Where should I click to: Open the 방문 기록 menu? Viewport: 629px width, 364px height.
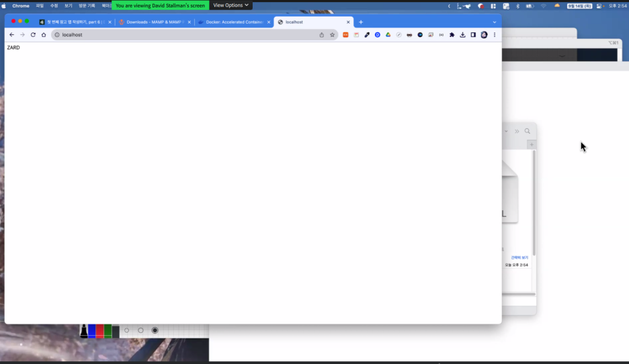[x=87, y=6]
